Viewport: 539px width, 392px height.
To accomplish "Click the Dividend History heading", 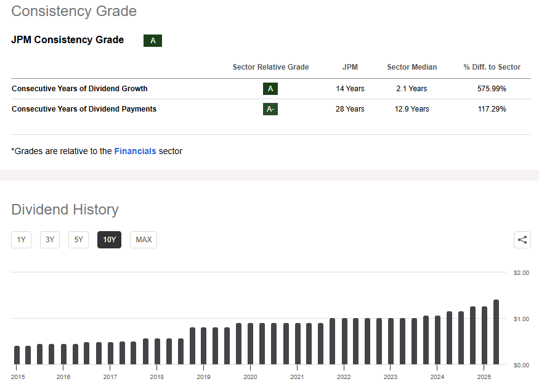I will click(x=65, y=210).
